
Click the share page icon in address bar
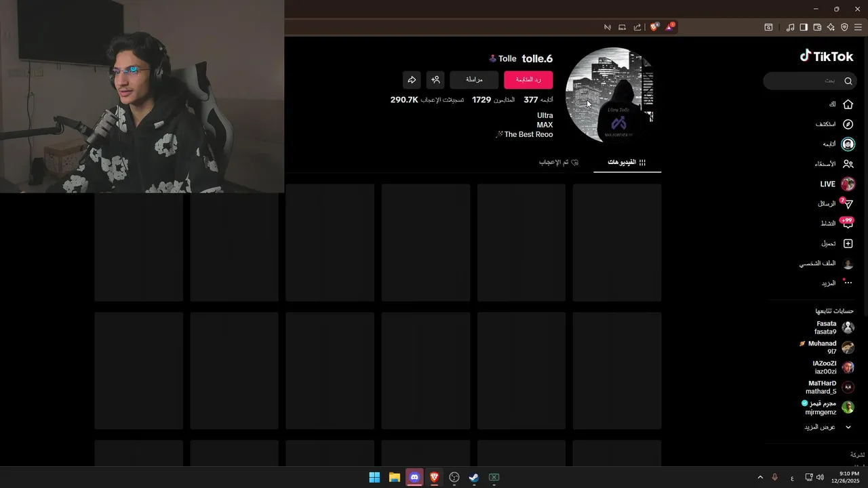click(x=637, y=27)
